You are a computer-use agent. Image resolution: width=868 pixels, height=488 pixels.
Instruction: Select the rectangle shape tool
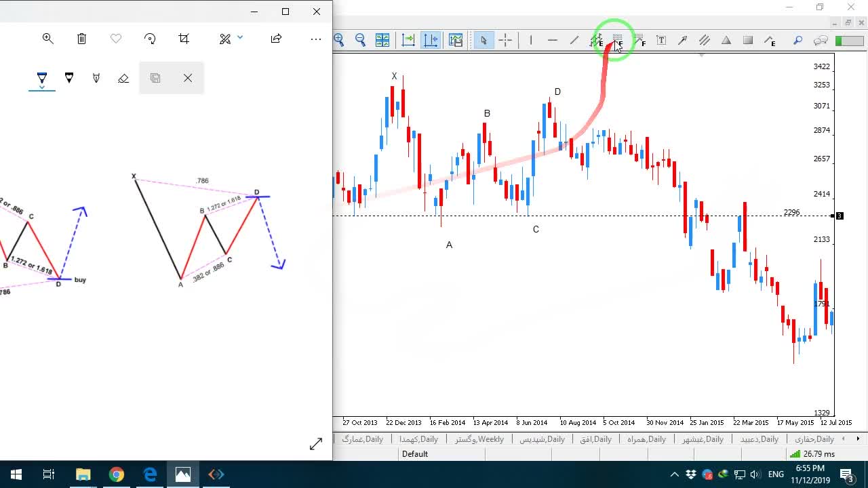pyautogui.click(x=748, y=40)
